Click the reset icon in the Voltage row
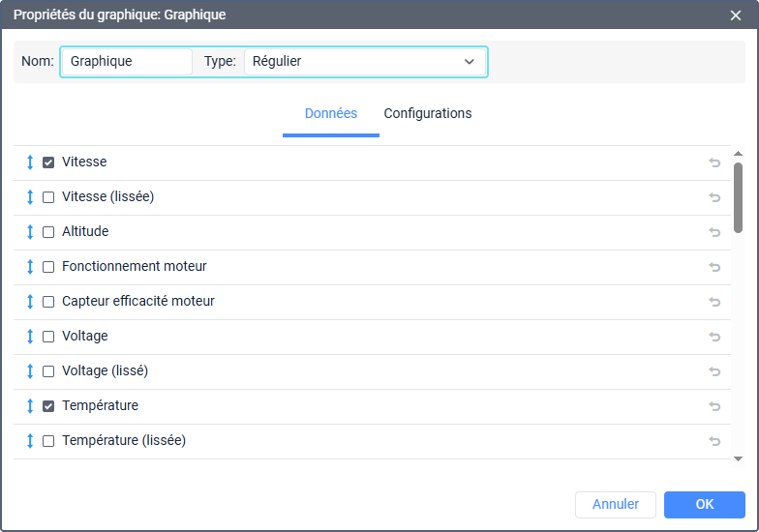The image size is (759, 532). (x=714, y=337)
